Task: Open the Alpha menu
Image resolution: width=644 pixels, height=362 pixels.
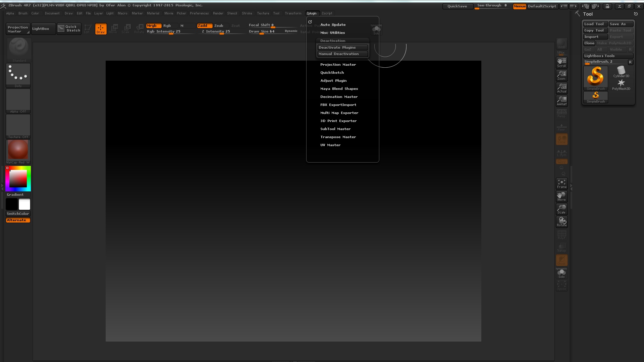Action: pyautogui.click(x=10, y=13)
